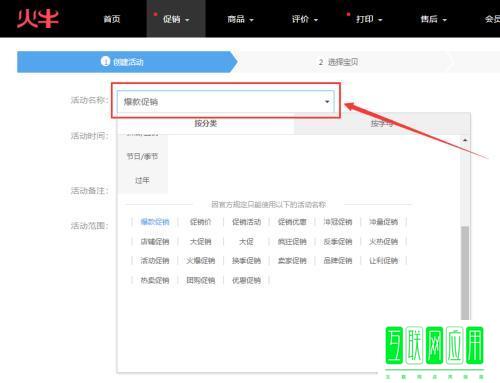
Task: Switch to the 按字母 tab
Action: [x=382, y=124]
